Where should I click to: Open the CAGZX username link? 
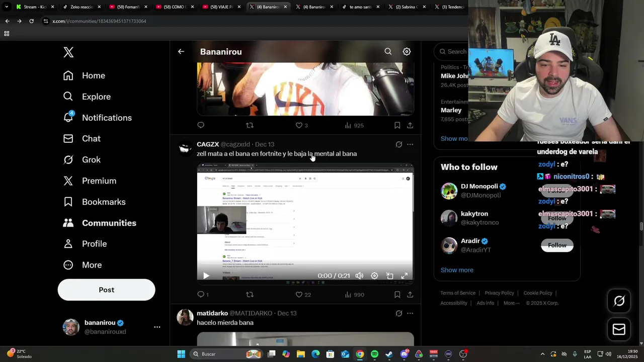tap(208, 144)
